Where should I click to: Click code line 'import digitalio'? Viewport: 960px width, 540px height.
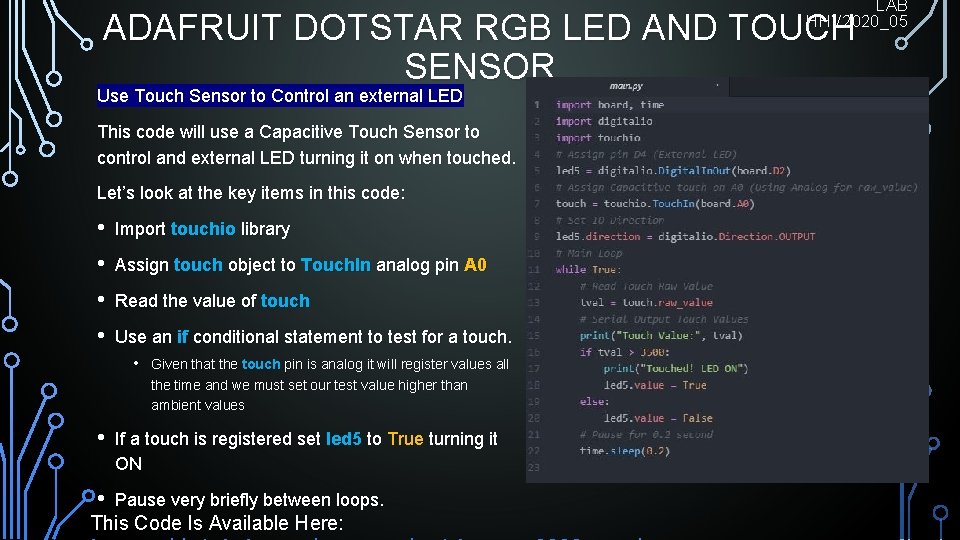tap(604, 122)
